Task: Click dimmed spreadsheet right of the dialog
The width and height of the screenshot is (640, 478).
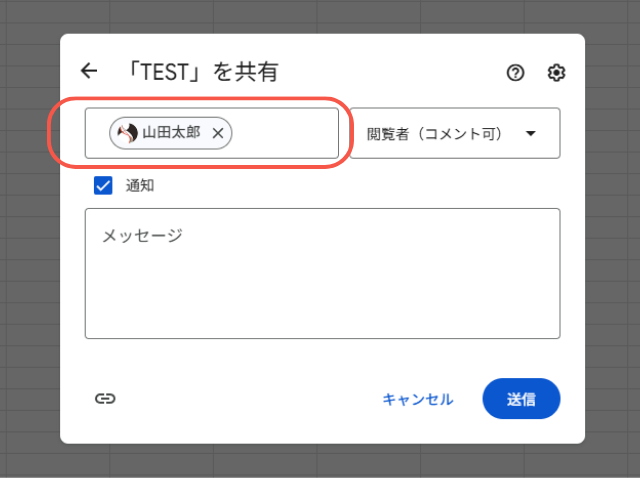Action: pos(612,240)
